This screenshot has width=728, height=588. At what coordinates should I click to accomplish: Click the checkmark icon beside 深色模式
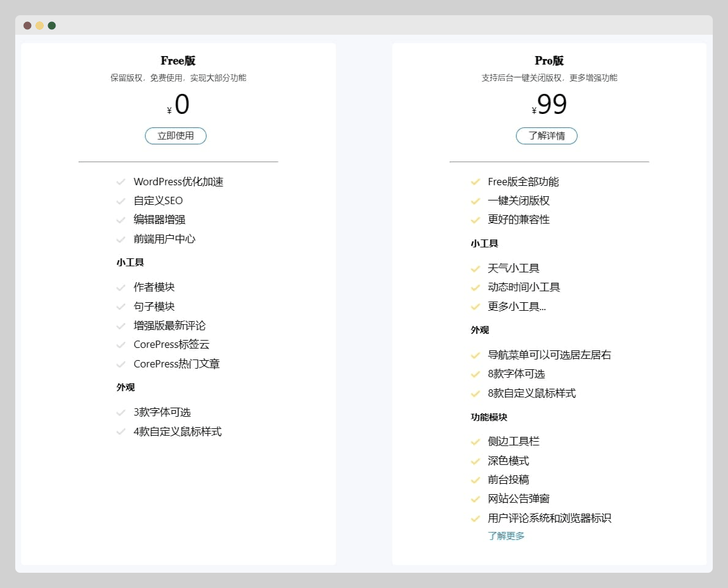point(475,461)
